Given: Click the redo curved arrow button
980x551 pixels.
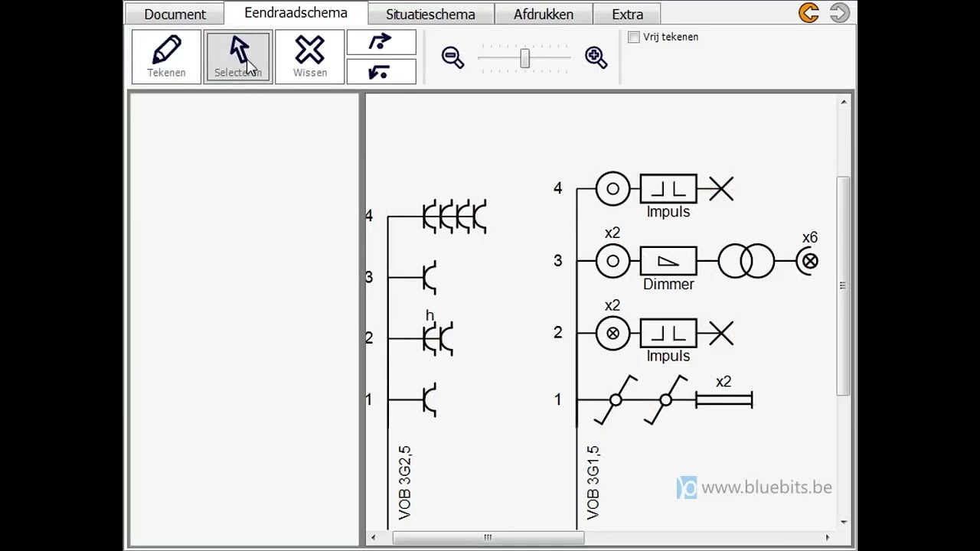Looking at the screenshot, I should click(381, 42).
